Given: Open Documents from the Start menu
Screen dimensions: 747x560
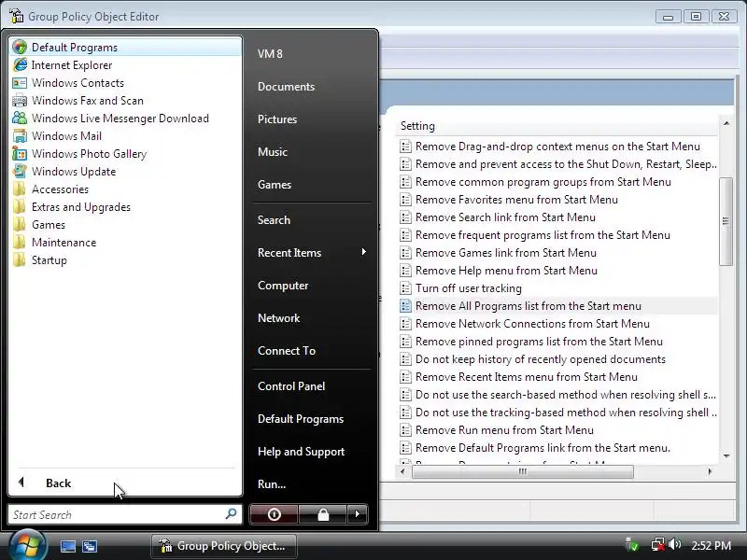Looking at the screenshot, I should (286, 87).
